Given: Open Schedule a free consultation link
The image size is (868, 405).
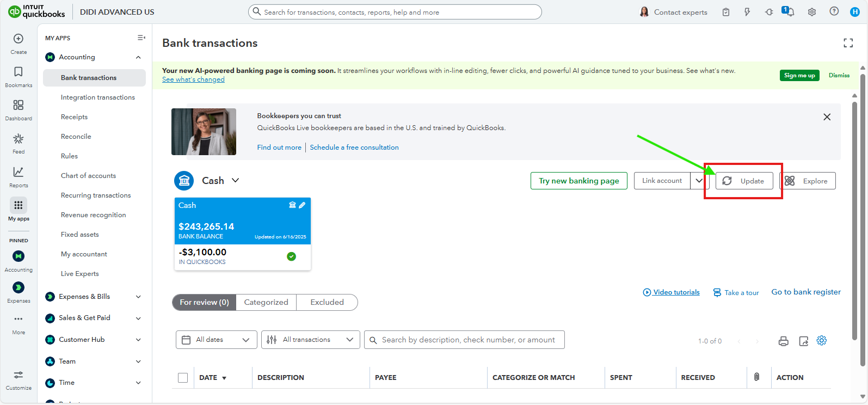Looking at the screenshot, I should pyautogui.click(x=354, y=148).
